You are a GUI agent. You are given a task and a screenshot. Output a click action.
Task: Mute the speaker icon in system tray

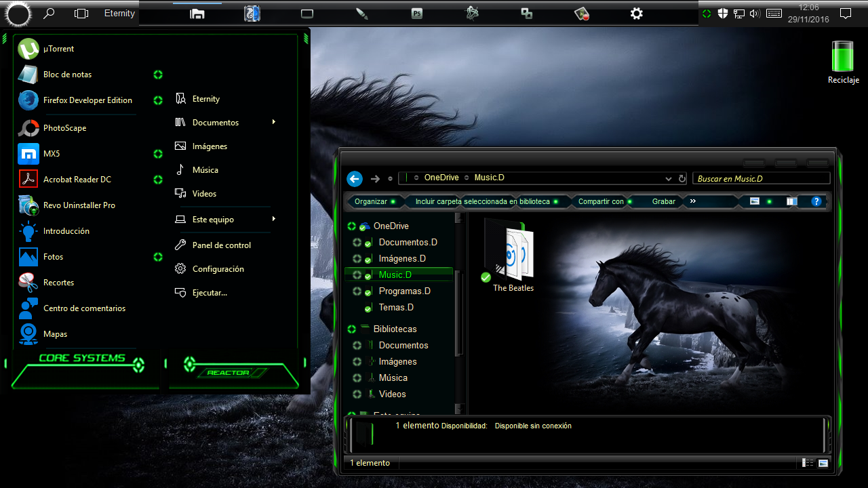click(754, 12)
